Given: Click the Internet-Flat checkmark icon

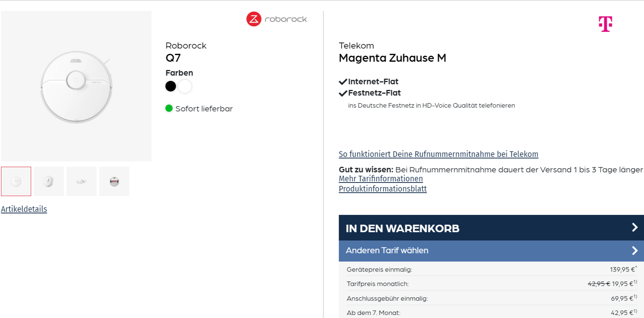Looking at the screenshot, I should pos(343,82).
